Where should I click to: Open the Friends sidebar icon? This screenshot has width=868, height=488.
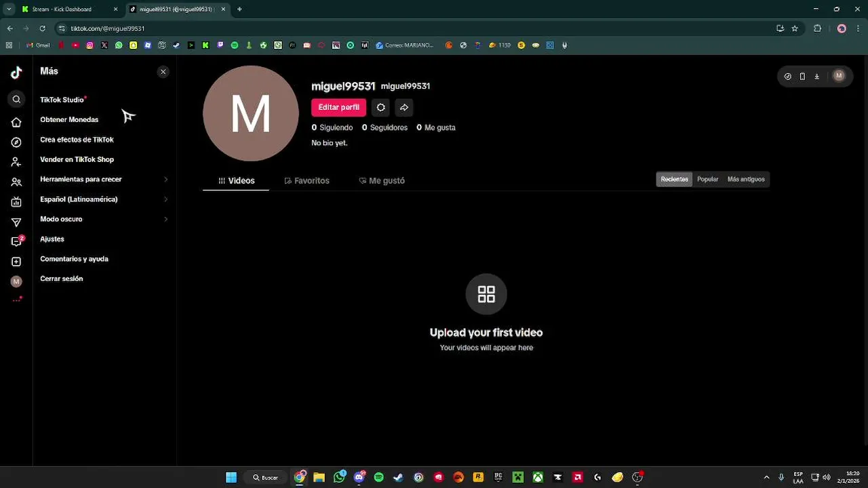click(16, 182)
